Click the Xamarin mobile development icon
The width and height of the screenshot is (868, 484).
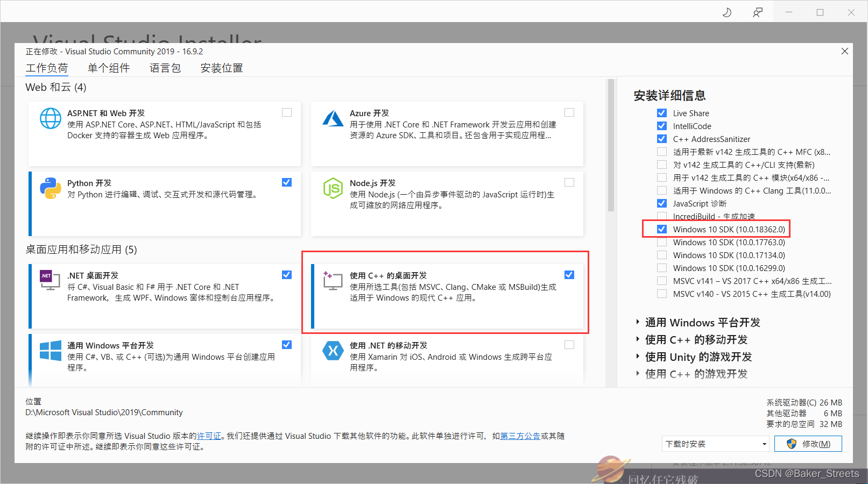(333, 351)
